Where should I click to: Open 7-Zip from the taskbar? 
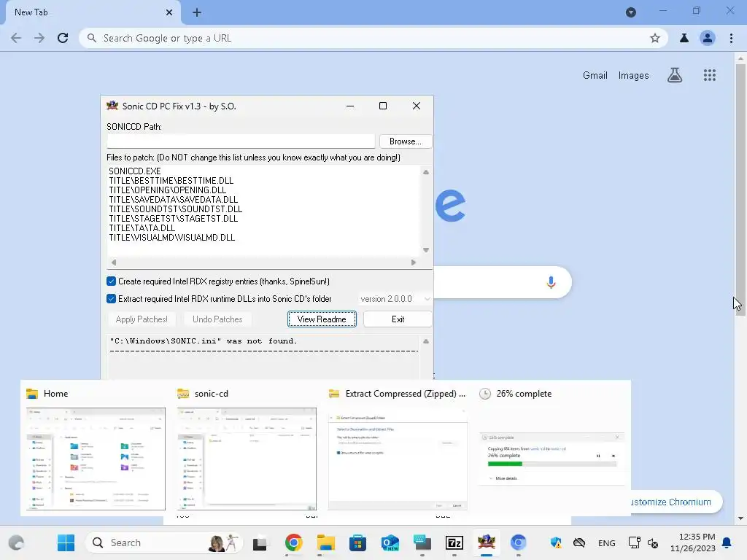(454, 542)
